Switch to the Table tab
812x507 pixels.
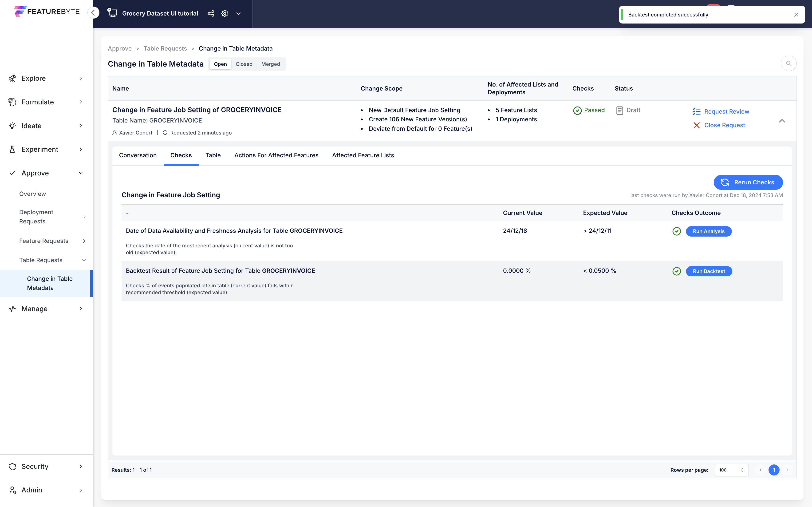click(x=213, y=155)
